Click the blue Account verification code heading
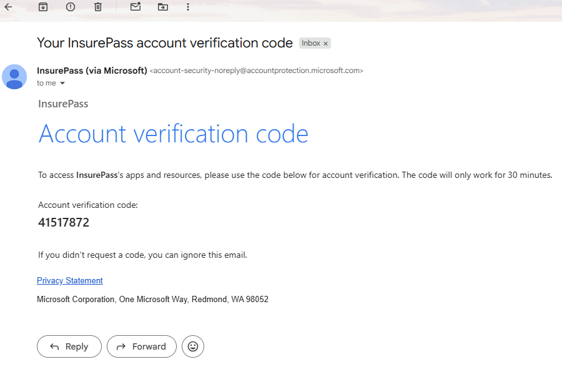562x392 pixels. tap(174, 134)
